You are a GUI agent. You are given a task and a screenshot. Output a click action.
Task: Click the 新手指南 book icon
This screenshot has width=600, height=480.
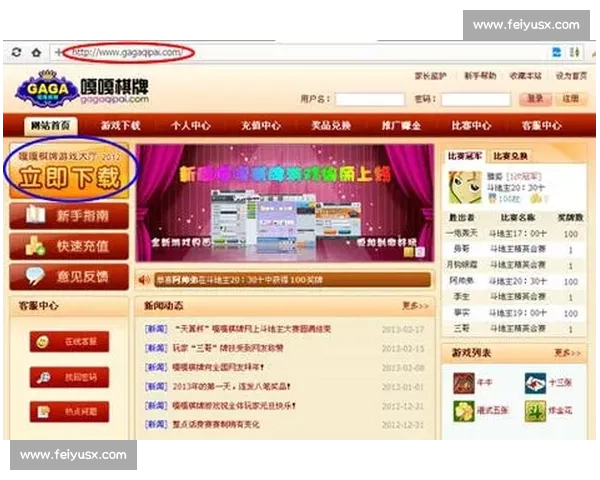click(x=36, y=215)
